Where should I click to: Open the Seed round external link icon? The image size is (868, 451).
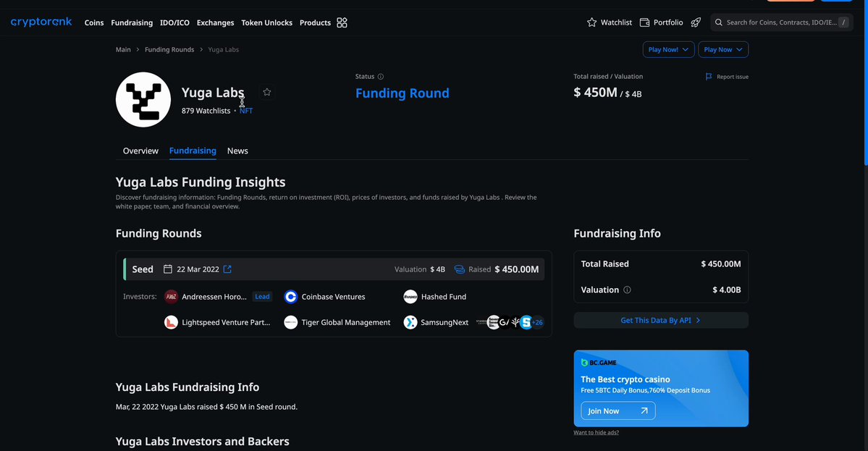[x=227, y=269]
